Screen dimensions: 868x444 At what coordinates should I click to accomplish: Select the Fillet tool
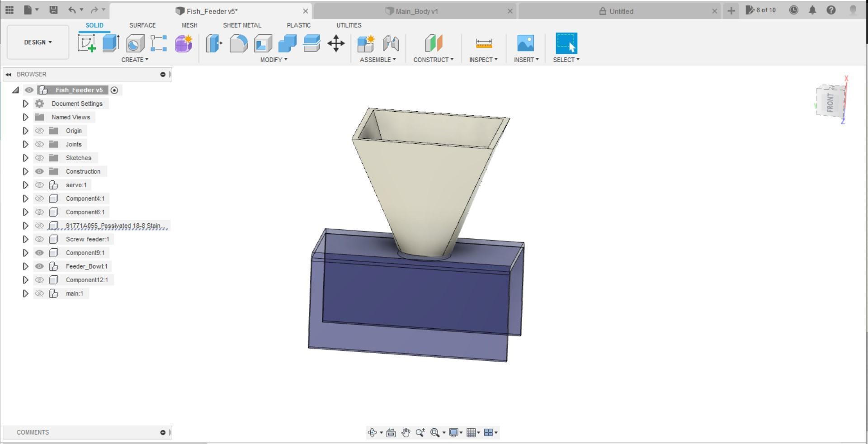239,43
